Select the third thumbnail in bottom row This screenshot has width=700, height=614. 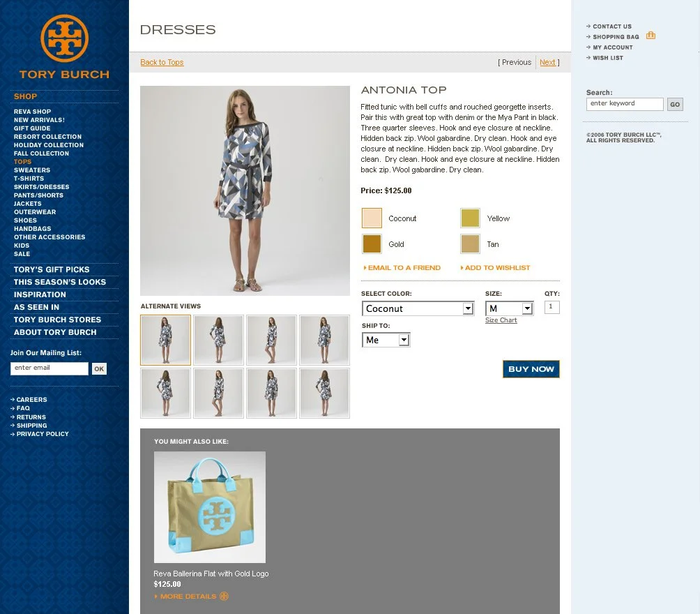tap(271, 394)
